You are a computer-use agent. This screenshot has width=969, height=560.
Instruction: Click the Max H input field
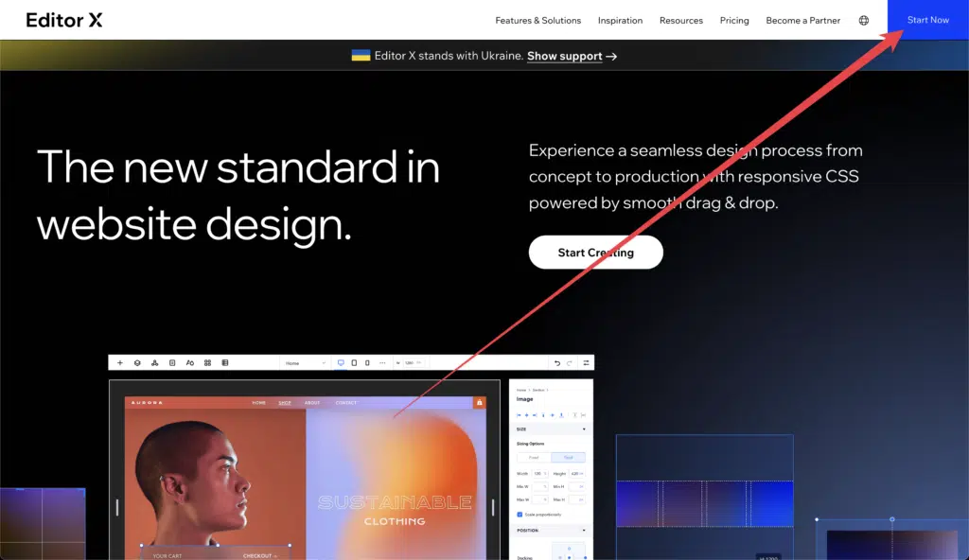[576, 499]
